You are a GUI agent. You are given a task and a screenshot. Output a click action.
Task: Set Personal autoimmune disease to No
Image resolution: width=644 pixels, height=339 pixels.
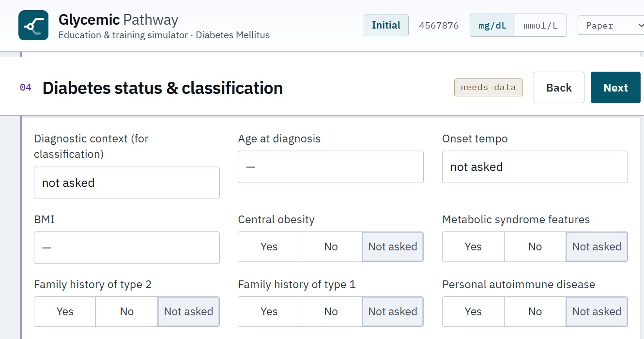point(535,312)
